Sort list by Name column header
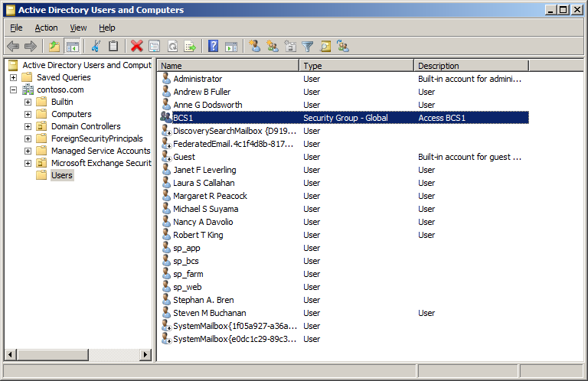The image size is (588, 381). (228, 66)
